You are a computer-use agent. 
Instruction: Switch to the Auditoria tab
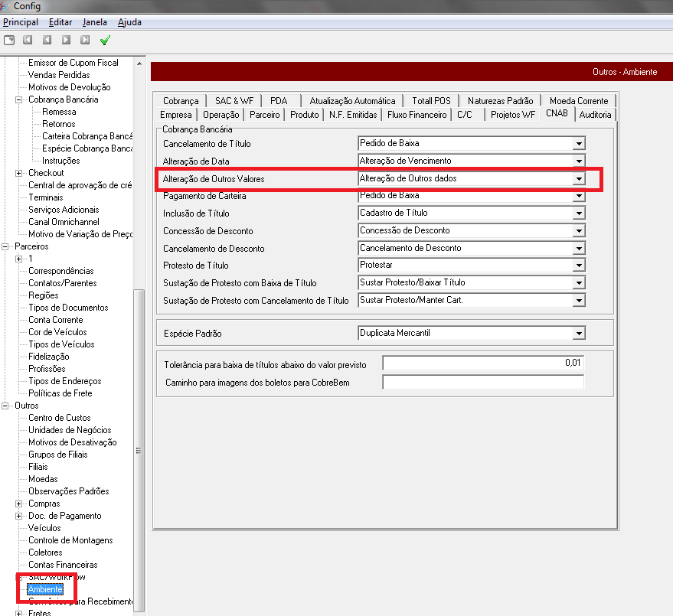[596, 115]
